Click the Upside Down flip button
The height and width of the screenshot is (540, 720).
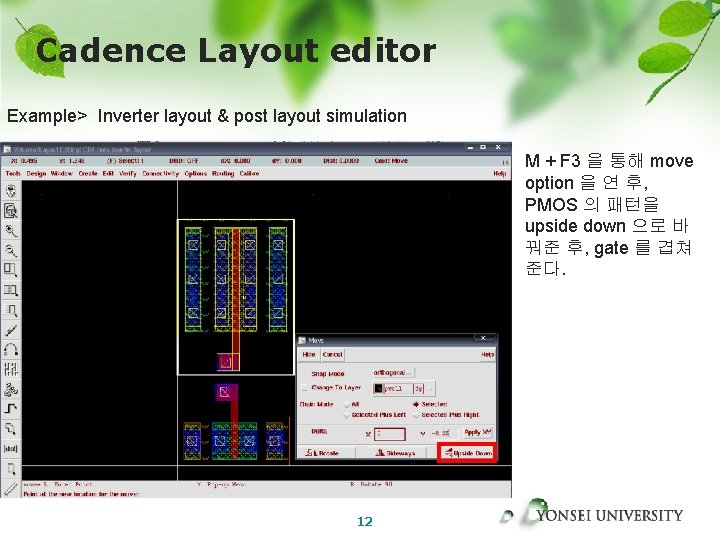coord(467,453)
